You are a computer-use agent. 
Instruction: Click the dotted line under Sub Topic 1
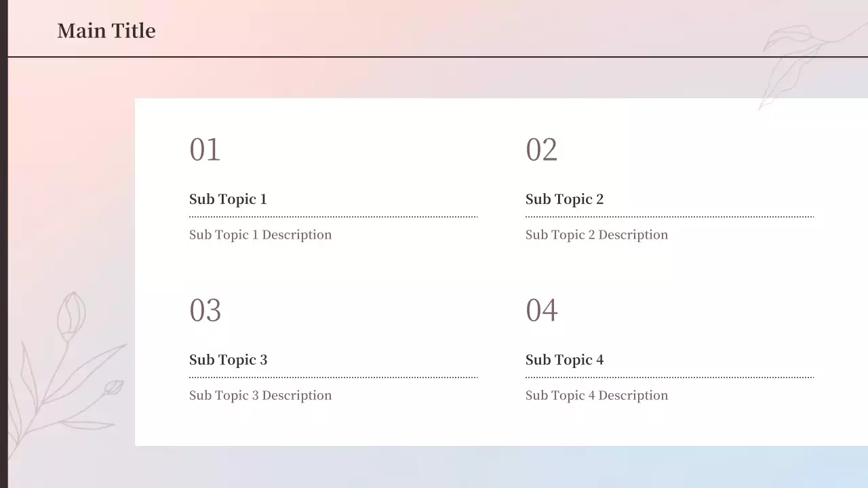click(333, 217)
